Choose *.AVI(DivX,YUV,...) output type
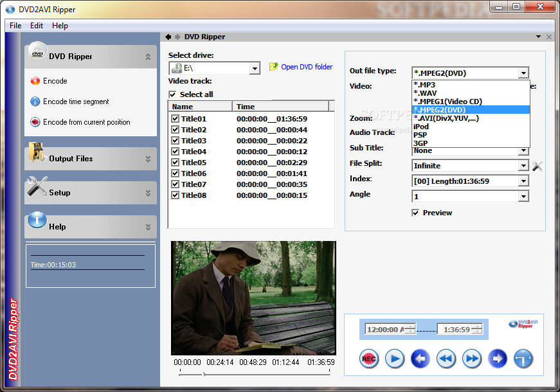Image resolution: width=560 pixels, height=392 pixels. (x=471, y=118)
